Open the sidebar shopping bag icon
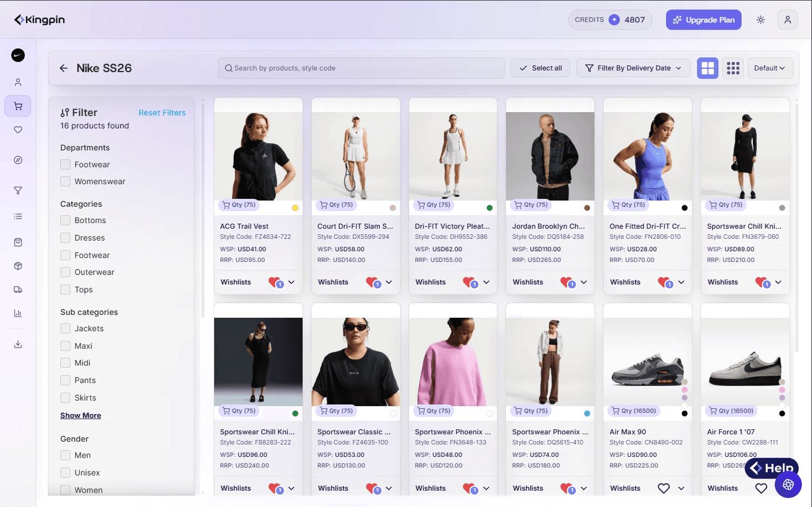This screenshot has width=812, height=507. tap(18, 242)
